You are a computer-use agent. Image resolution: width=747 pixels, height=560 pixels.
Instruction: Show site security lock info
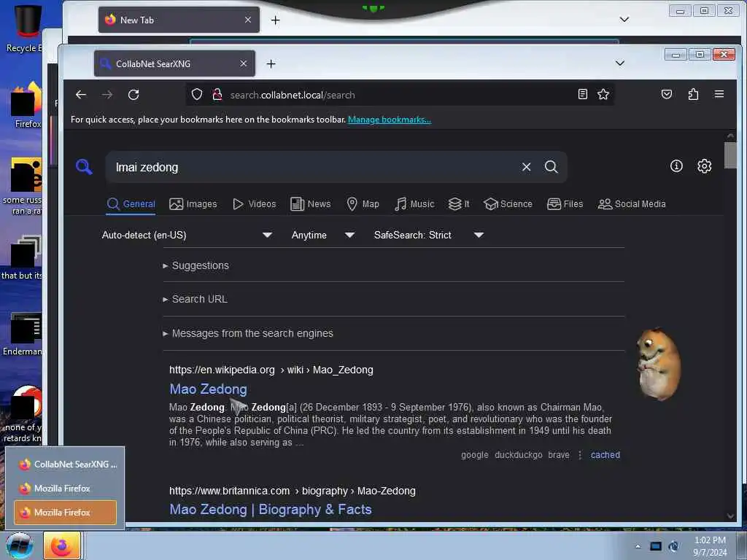(217, 94)
